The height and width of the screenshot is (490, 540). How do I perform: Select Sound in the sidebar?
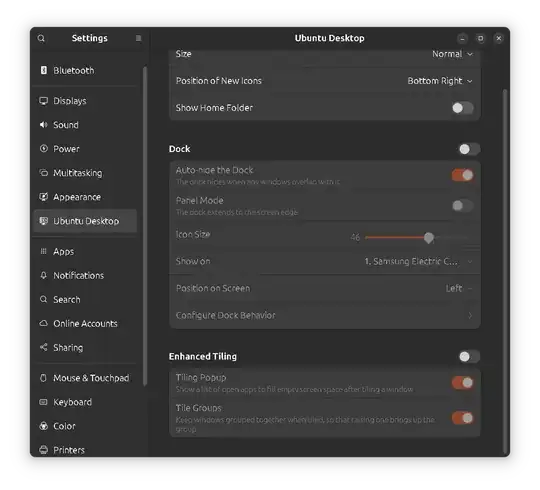click(x=85, y=125)
